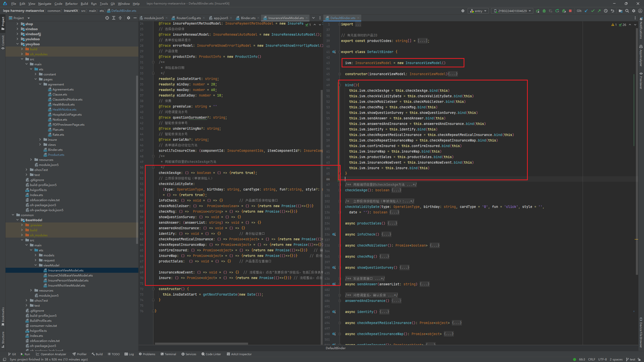Click the warning count indicator
Viewport: 644px width, 362px height.
(x=614, y=25)
